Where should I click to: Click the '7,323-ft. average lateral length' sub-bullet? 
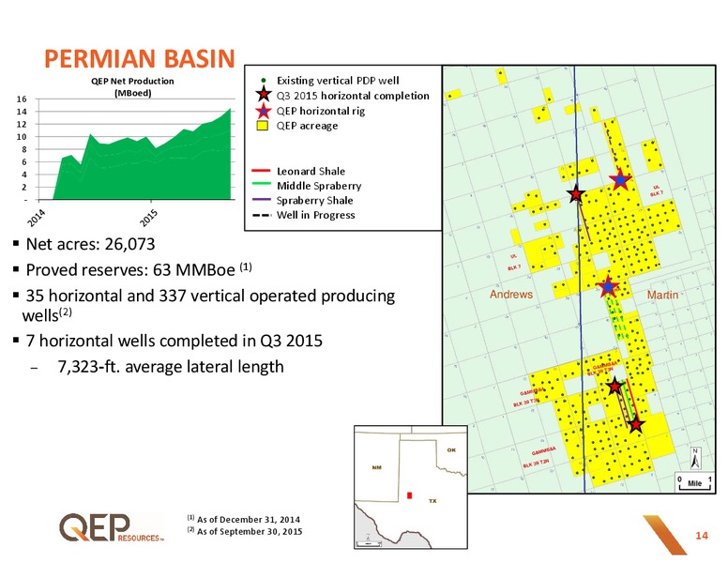(171, 367)
